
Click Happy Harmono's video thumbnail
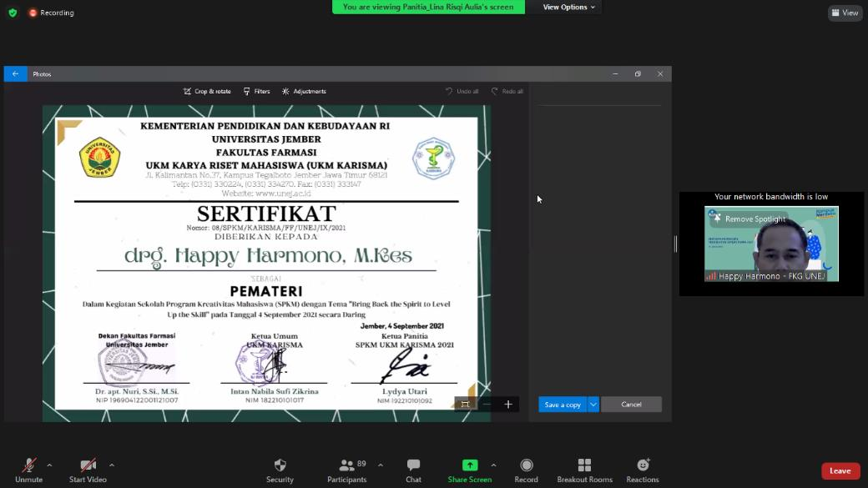(x=771, y=244)
